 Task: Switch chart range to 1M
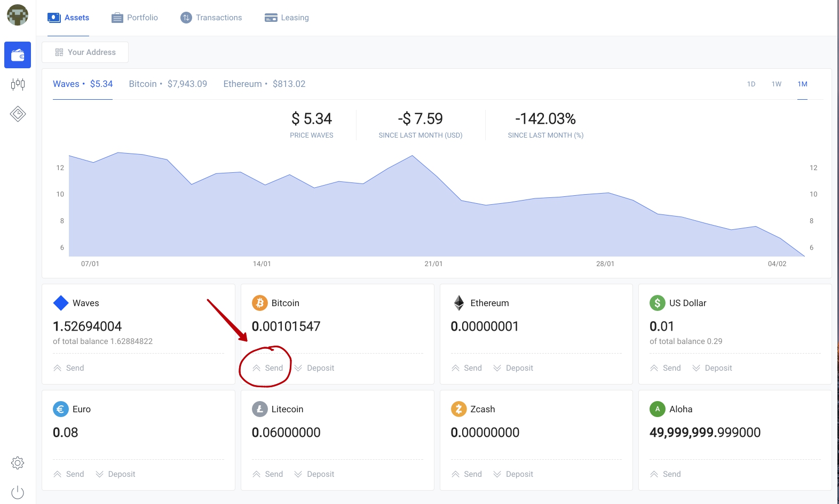(x=802, y=84)
